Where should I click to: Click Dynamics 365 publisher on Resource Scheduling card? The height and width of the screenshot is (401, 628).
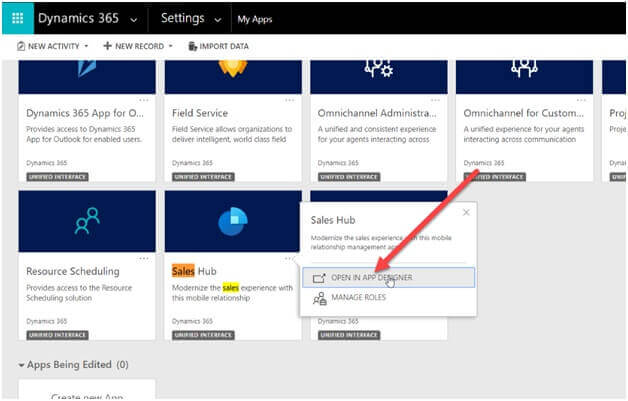point(46,321)
